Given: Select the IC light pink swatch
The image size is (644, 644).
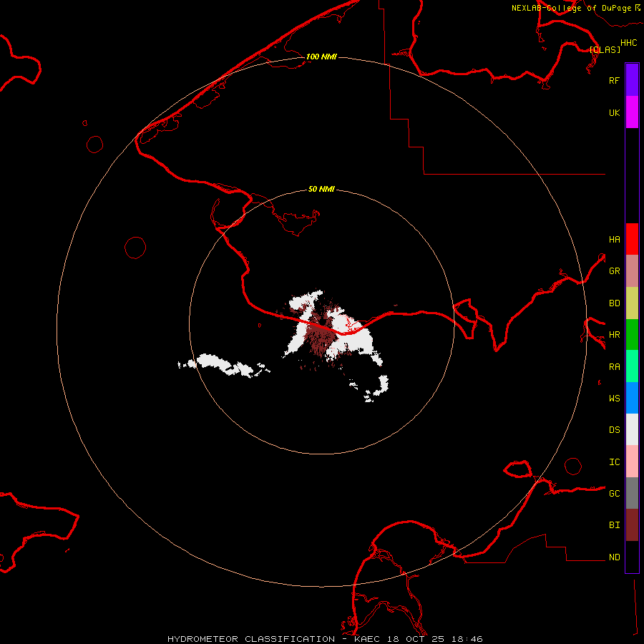Looking at the screenshot, I should tap(632, 462).
